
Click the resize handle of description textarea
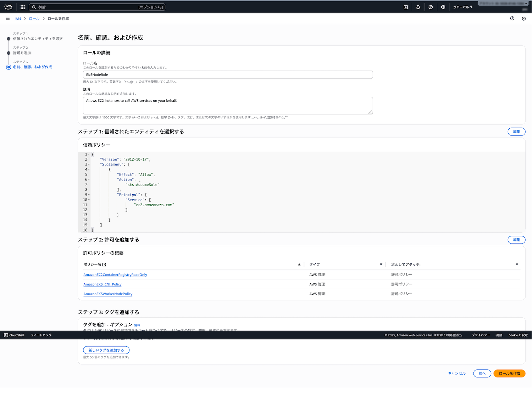click(370, 112)
